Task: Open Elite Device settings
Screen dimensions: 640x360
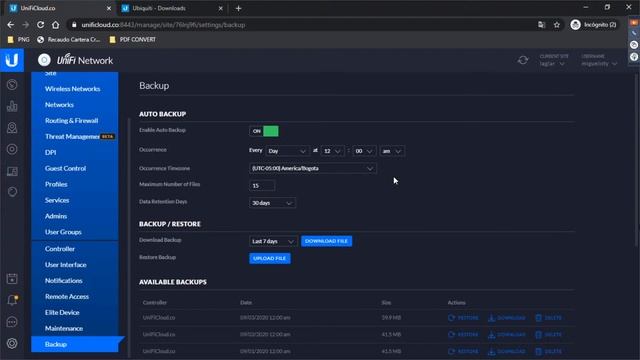Action: (62, 312)
